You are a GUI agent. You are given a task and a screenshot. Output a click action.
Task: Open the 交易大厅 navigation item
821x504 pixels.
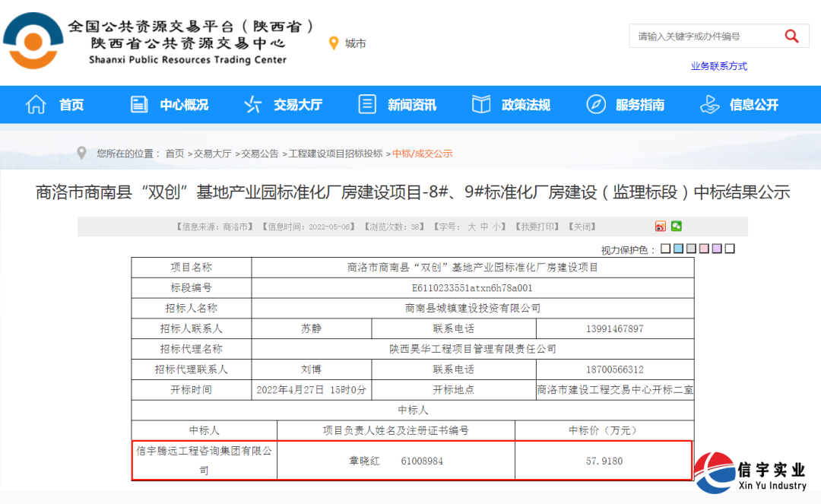click(296, 104)
